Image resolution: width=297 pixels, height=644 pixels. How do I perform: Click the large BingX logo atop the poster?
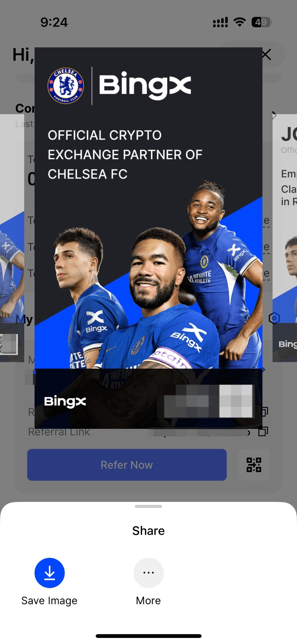pos(145,85)
